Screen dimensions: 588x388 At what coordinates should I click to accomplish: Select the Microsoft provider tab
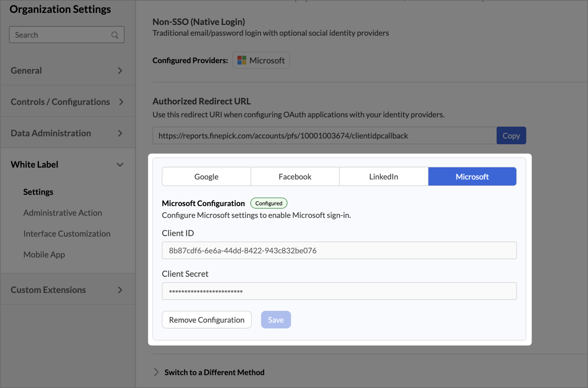tap(473, 176)
